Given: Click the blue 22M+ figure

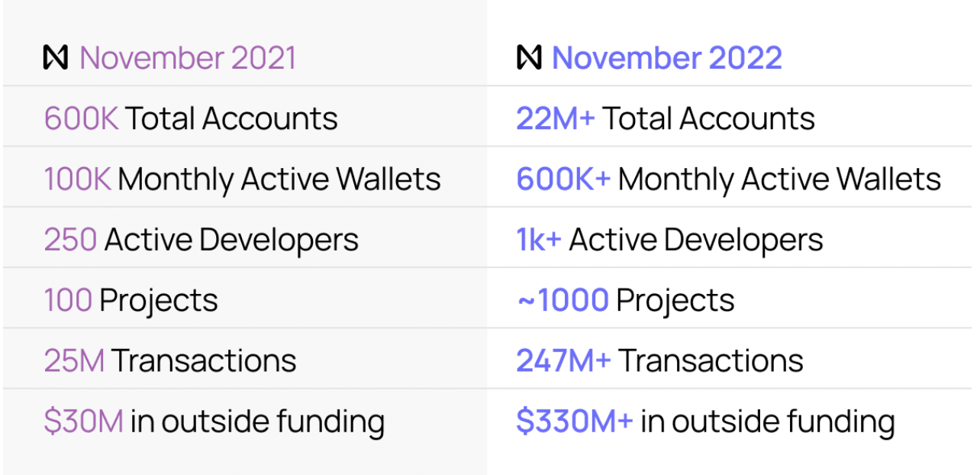Looking at the screenshot, I should point(555,118).
